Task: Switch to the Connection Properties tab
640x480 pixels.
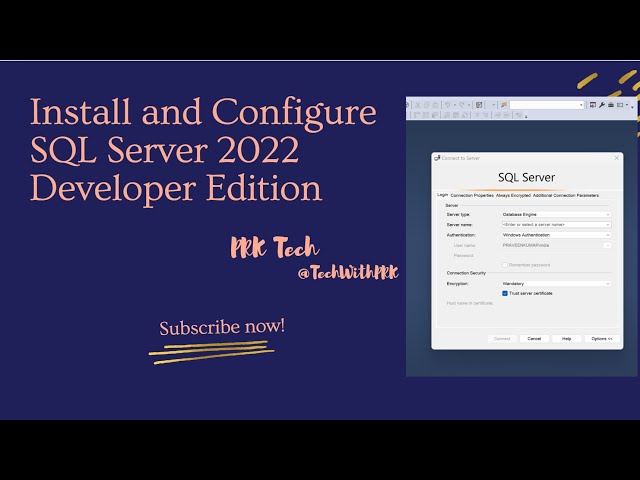Action: (x=472, y=196)
